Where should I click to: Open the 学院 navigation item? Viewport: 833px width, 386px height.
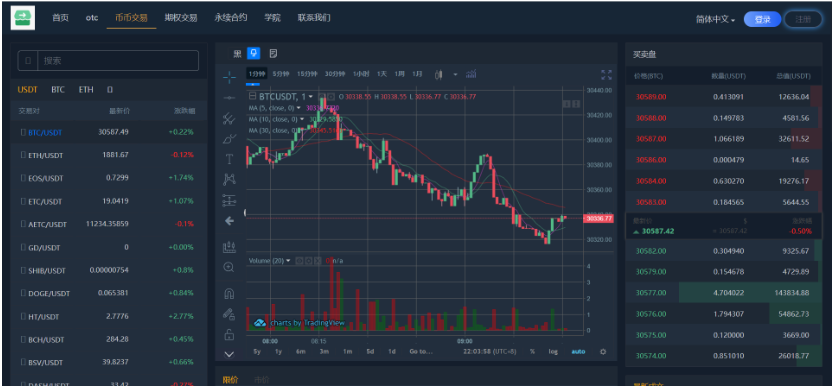point(273,18)
